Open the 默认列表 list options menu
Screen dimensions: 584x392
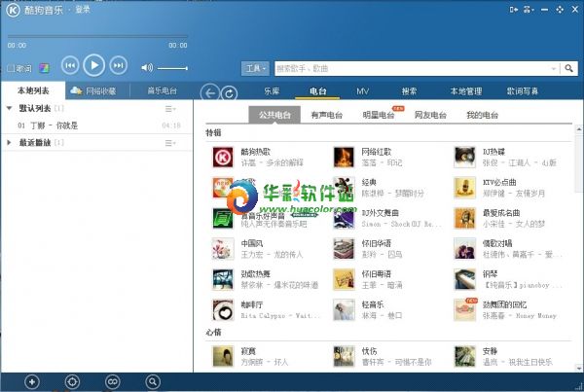coord(170,108)
